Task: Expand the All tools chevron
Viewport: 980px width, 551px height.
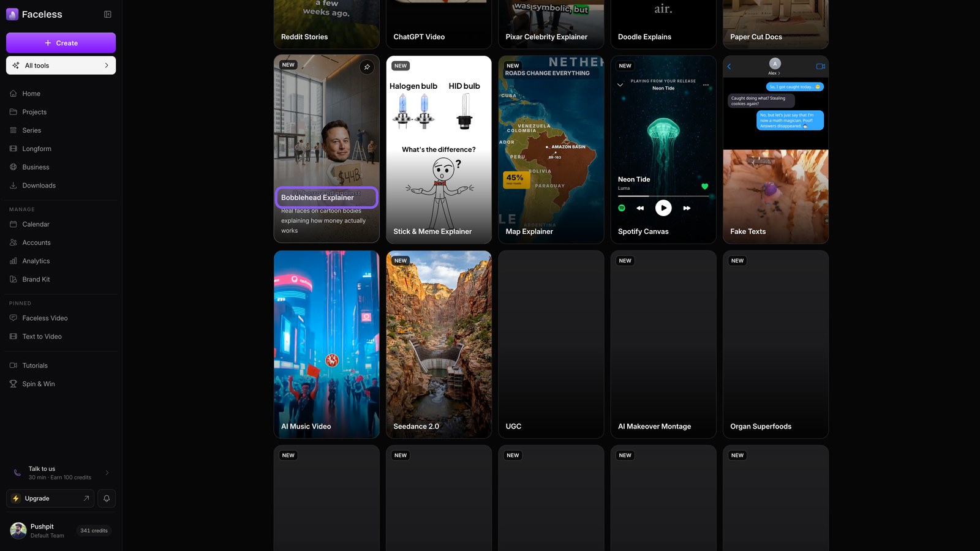Action: tap(107, 66)
